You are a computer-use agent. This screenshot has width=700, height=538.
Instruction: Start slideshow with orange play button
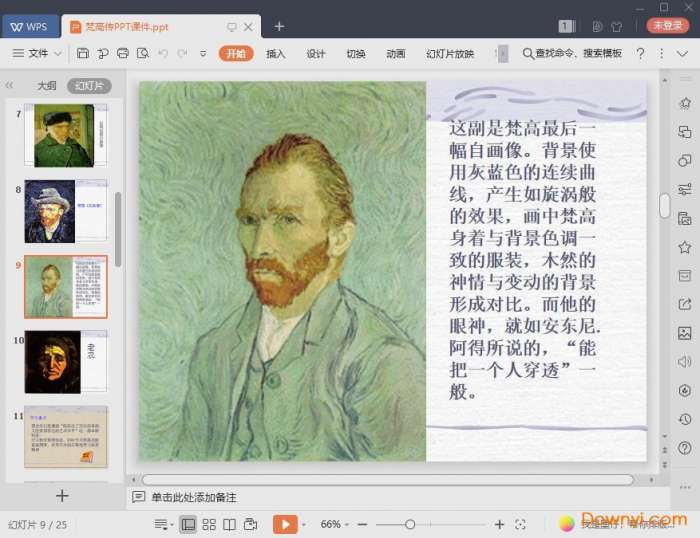click(x=285, y=524)
